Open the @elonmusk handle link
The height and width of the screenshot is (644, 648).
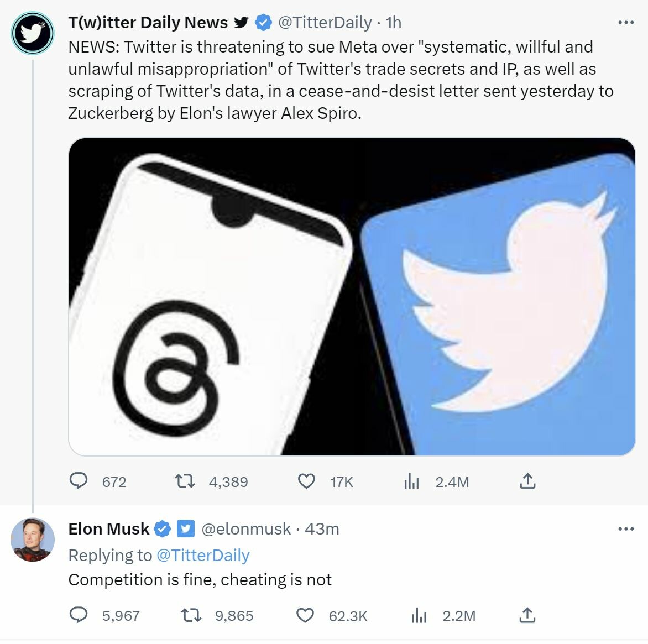[245, 529]
